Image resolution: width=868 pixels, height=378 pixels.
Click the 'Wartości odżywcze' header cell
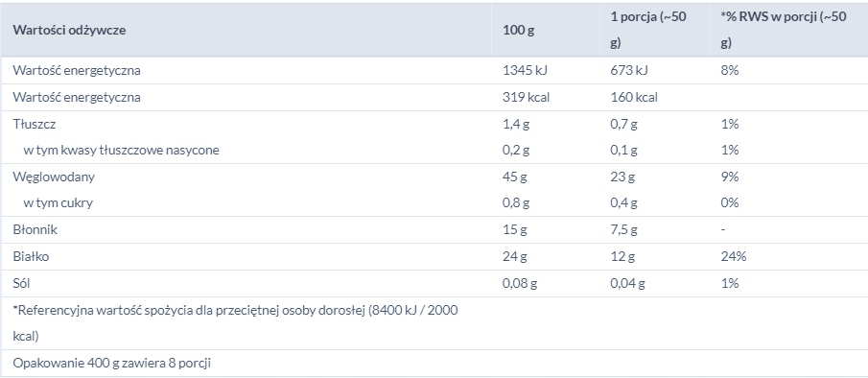[x=69, y=31]
